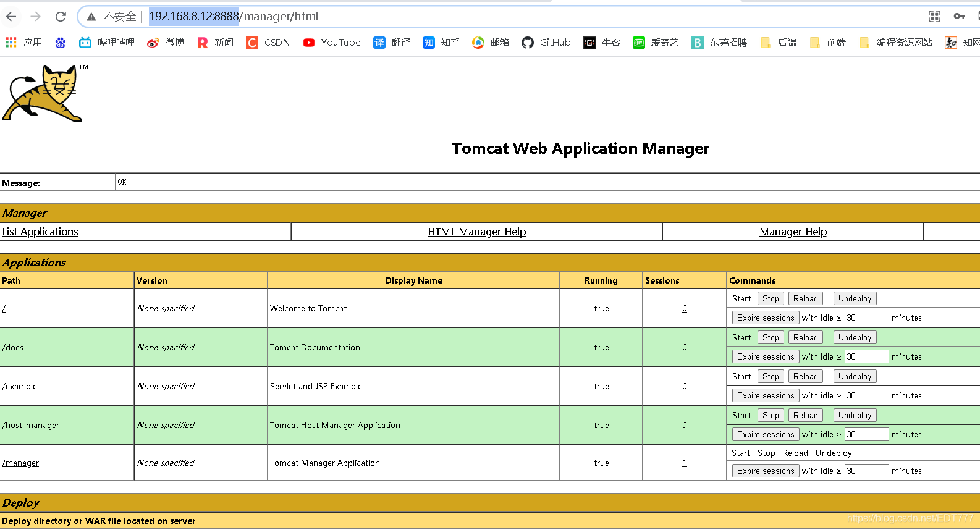Open the 爱奇艺 bookmark
Viewport: 980px width, 530px height.
(x=656, y=43)
